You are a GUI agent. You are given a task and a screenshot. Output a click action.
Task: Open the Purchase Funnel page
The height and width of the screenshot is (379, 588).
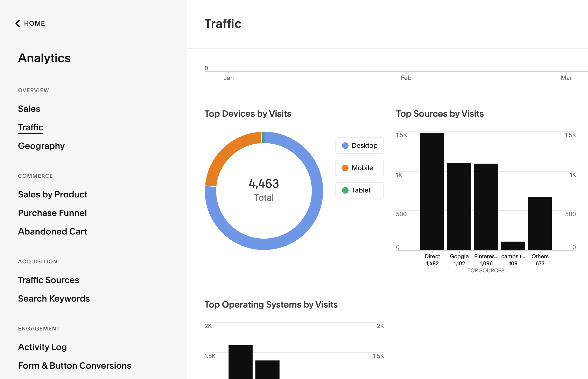pyautogui.click(x=52, y=213)
